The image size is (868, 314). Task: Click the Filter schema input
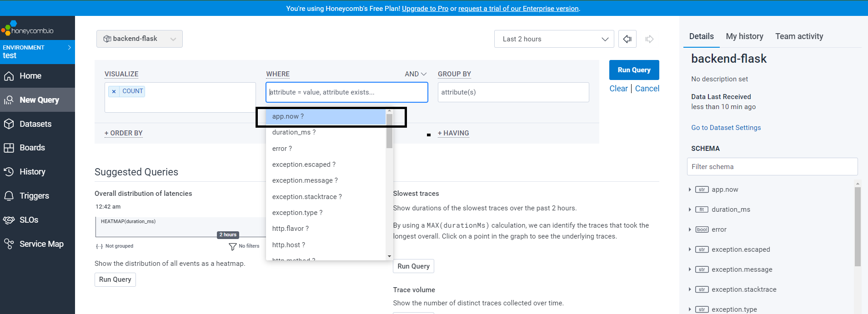(772, 167)
